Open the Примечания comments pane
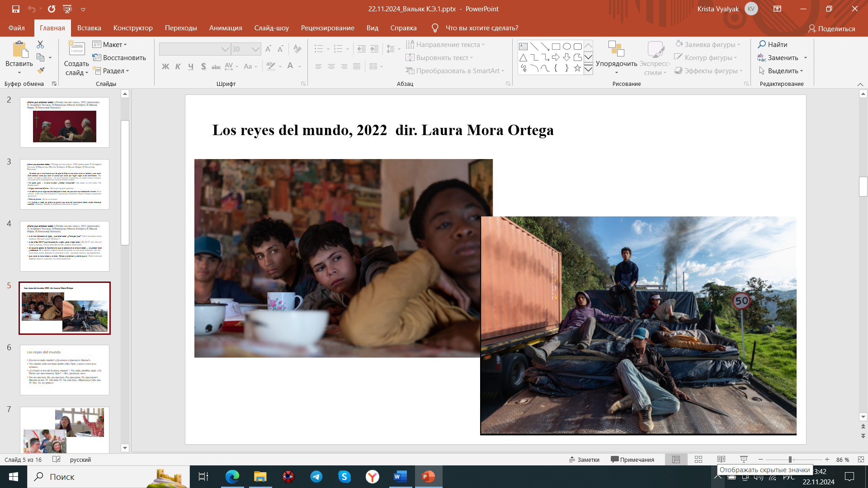The height and width of the screenshot is (488, 868). coord(632,460)
